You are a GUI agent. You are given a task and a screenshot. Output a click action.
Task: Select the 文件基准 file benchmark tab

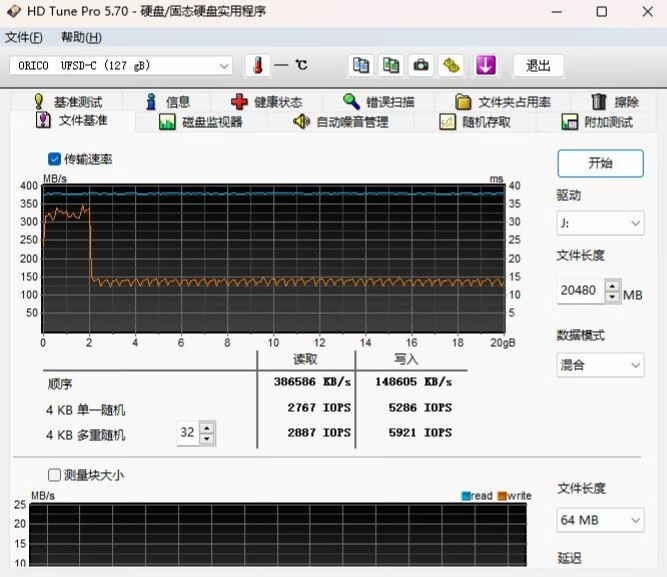click(71, 120)
